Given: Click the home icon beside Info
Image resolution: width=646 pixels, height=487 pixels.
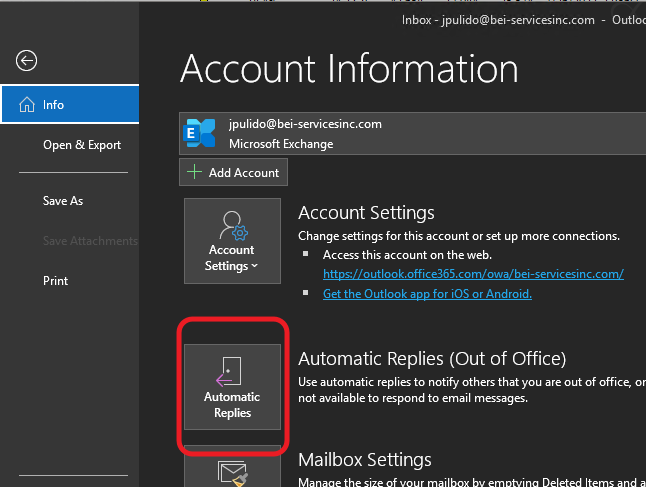Looking at the screenshot, I should pyautogui.click(x=27, y=105).
